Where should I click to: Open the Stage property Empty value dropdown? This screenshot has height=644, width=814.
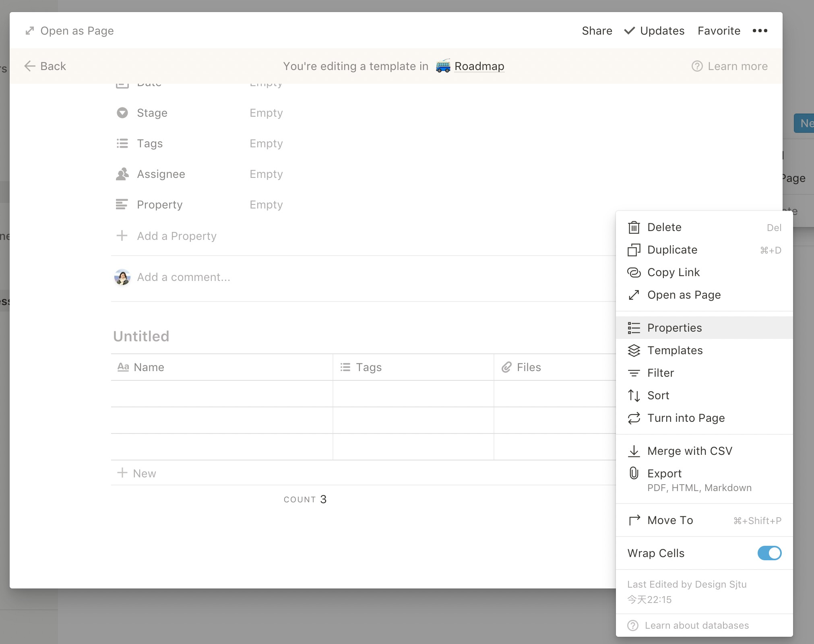pyautogui.click(x=266, y=113)
